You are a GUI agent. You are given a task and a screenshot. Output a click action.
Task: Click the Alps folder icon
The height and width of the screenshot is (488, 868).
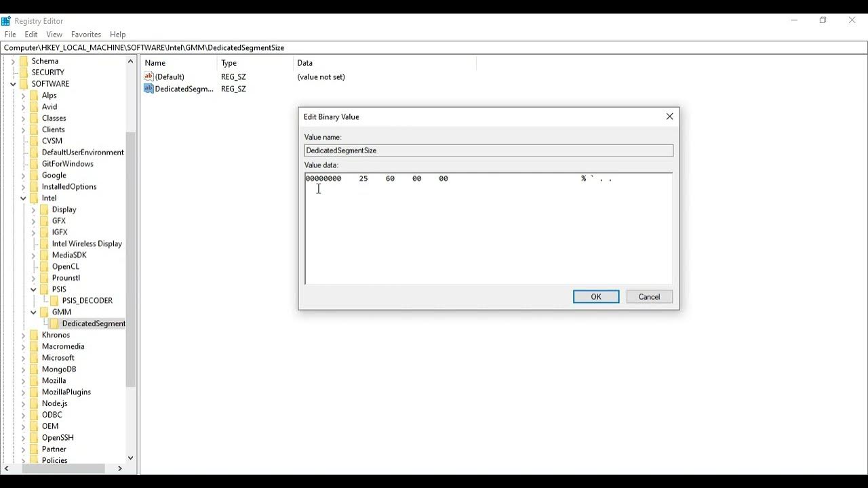tap(35, 96)
